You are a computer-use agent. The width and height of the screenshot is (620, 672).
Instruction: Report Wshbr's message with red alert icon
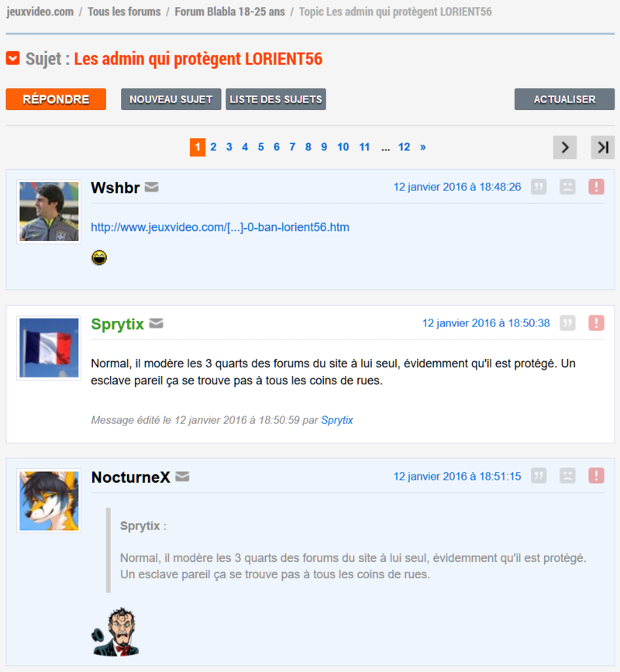596,187
